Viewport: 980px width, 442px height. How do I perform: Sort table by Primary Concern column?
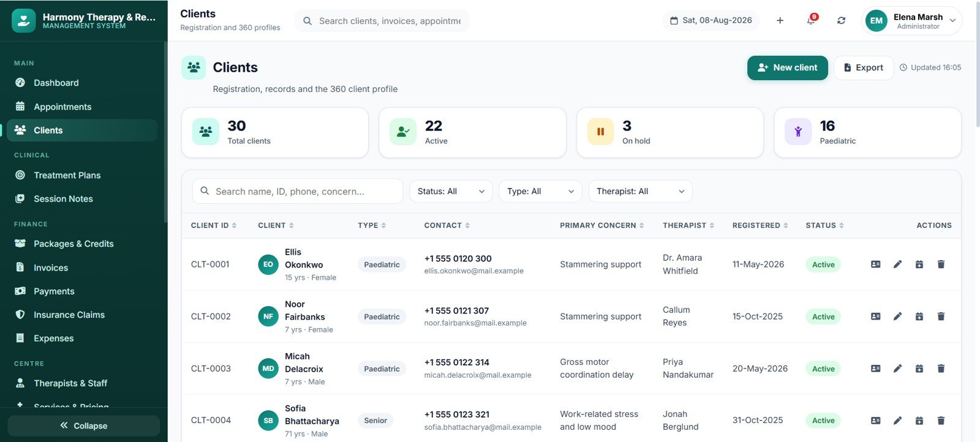602,225
